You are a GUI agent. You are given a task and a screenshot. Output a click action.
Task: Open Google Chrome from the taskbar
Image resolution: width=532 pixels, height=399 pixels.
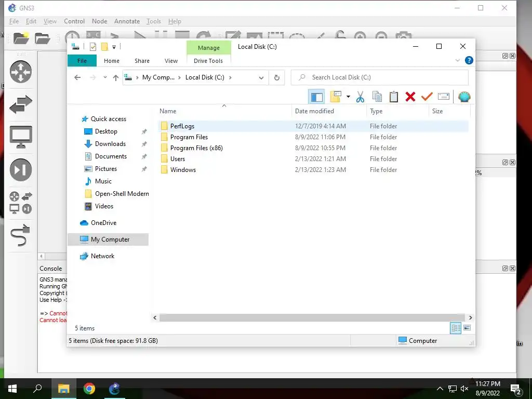(x=89, y=389)
